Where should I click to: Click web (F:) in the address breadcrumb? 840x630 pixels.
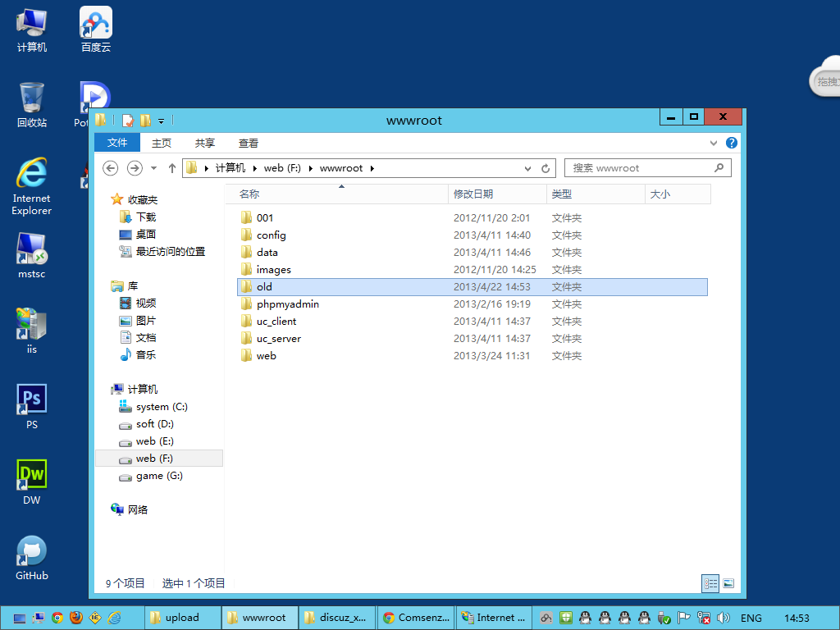(282, 168)
